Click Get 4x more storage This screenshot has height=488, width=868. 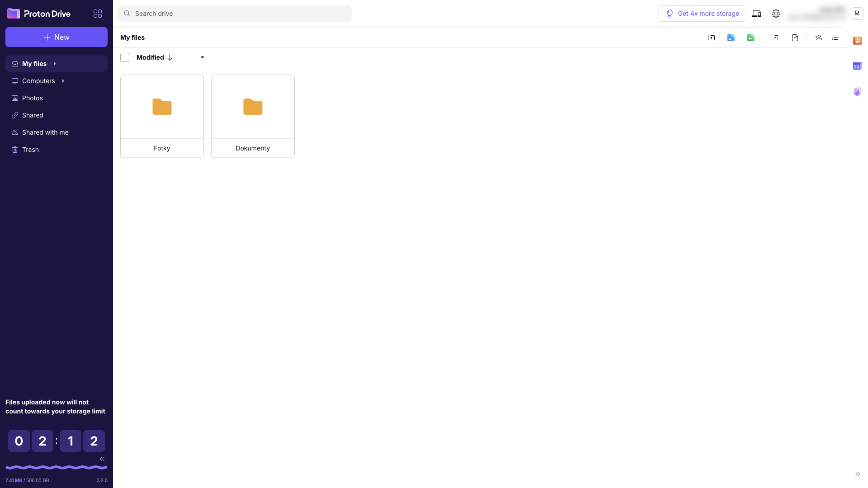coord(702,14)
